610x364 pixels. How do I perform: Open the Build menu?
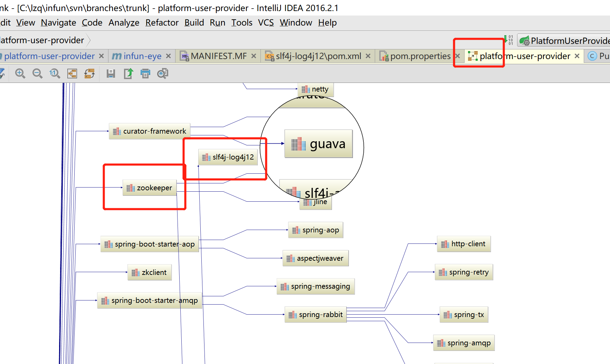194,23
